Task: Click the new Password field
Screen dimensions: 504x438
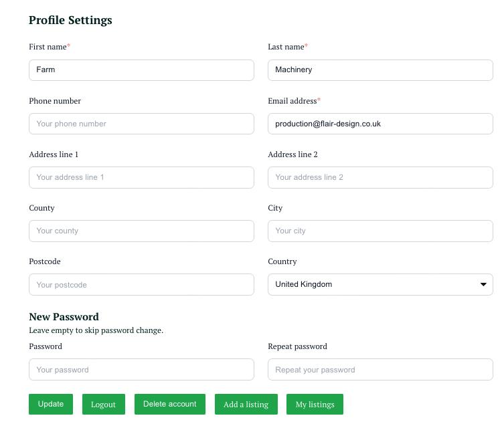Action: (141, 370)
